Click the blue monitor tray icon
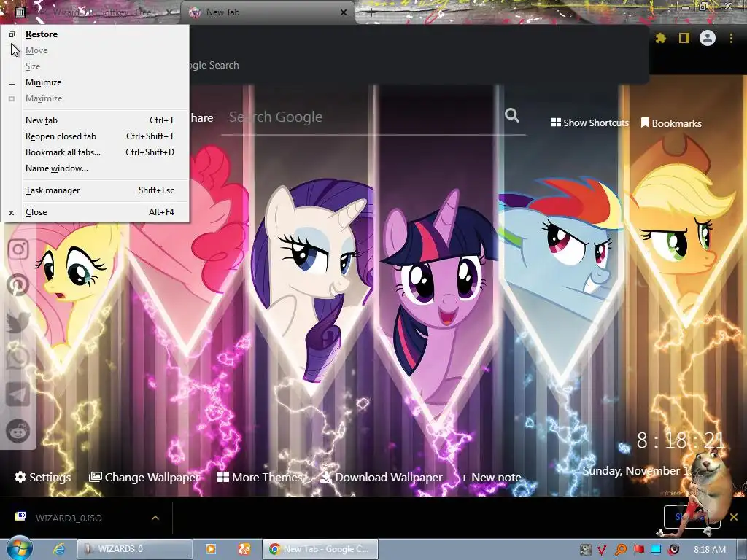This screenshot has width=747, height=560. click(x=656, y=550)
